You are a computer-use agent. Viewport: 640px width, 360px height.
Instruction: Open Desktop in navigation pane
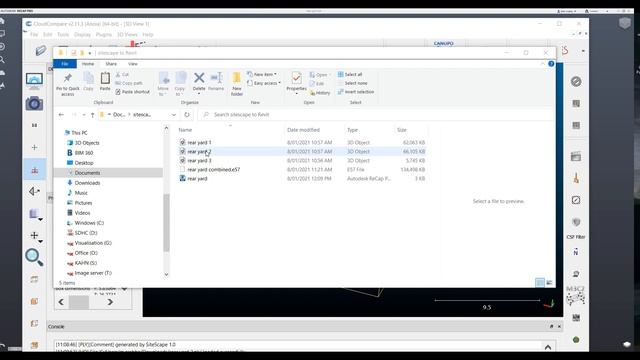point(84,163)
